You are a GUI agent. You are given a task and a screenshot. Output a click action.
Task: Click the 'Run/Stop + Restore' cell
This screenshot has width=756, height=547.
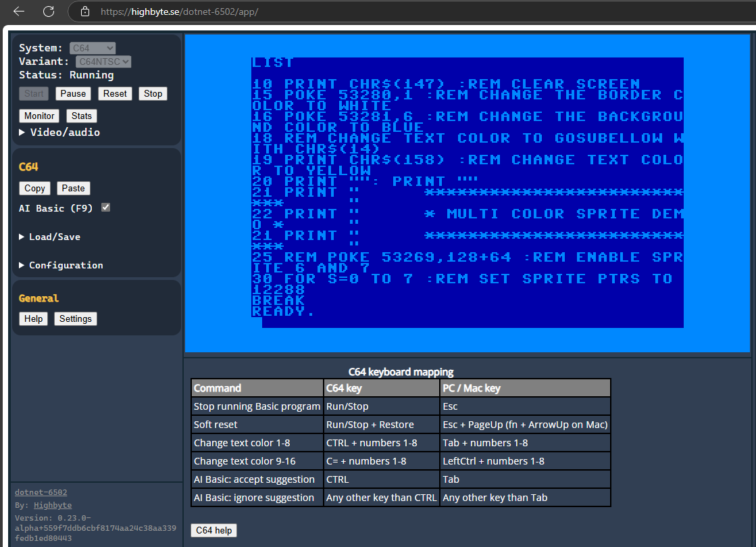381,425
